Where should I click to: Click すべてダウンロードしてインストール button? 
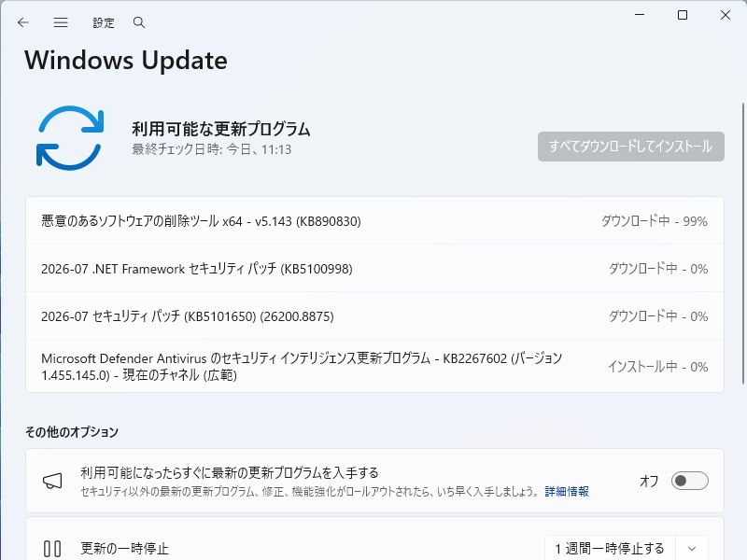(x=631, y=147)
